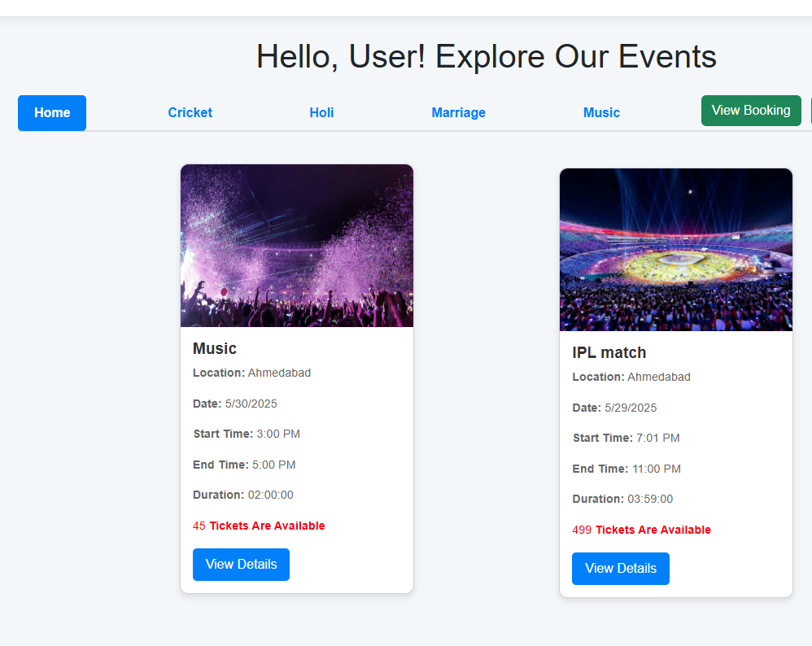Image resolution: width=812 pixels, height=646 pixels.
Task: View Details of the Music event
Action: coord(242,565)
